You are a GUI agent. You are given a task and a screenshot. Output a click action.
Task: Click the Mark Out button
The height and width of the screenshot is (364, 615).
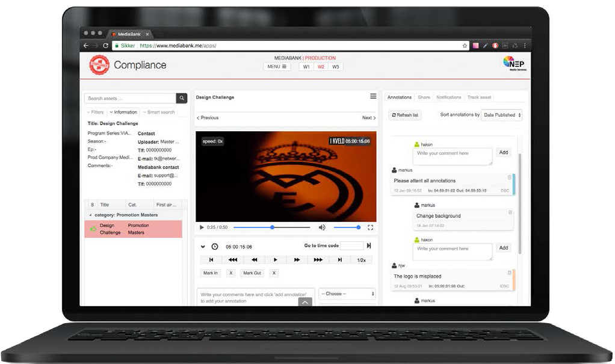click(252, 273)
